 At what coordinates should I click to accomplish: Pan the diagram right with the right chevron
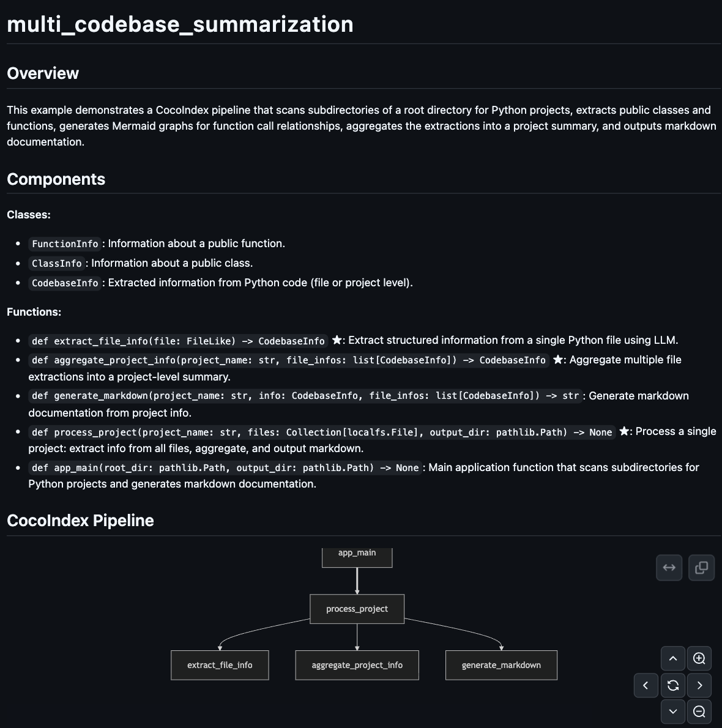[x=700, y=685]
